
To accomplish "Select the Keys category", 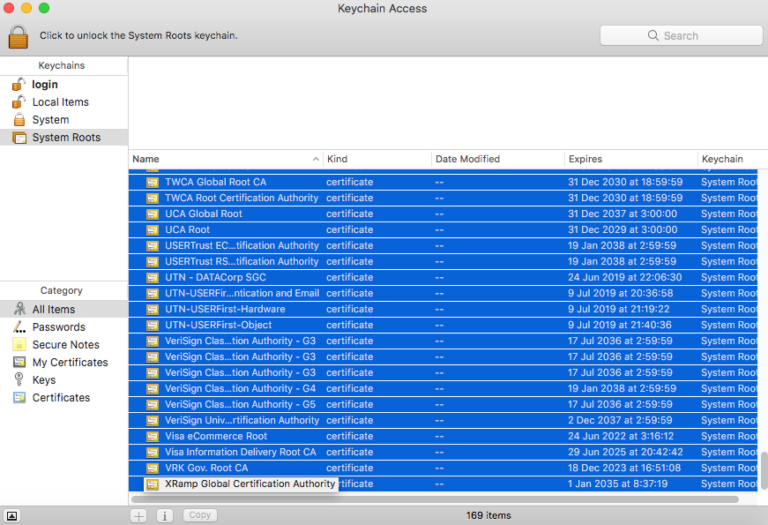I will tap(44, 380).
